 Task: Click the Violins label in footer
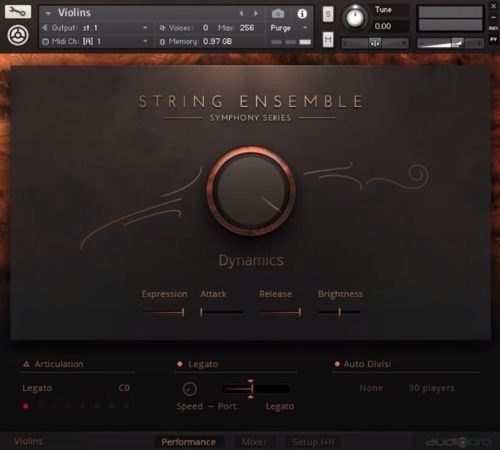(29, 441)
